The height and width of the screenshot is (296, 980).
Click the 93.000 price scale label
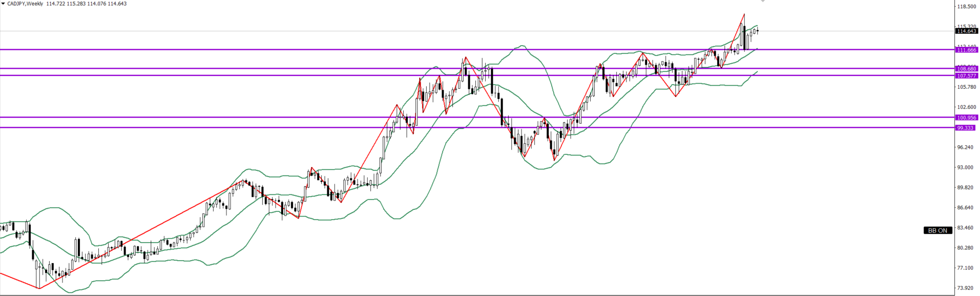point(966,167)
